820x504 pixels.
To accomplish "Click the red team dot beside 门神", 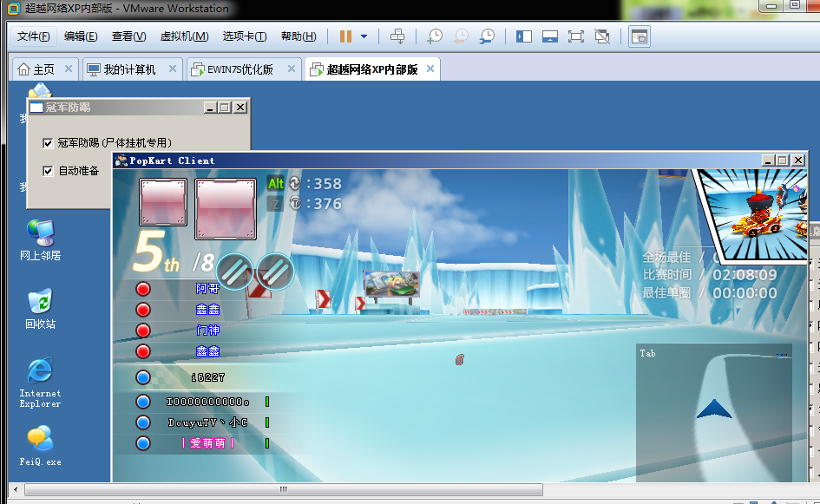I will pos(143,331).
